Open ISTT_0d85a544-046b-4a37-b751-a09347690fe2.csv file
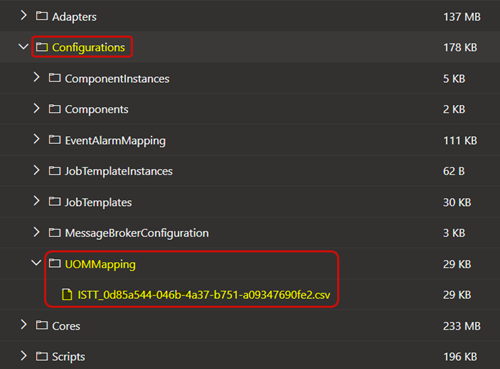This screenshot has height=369, width=500. tap(204, 295)
